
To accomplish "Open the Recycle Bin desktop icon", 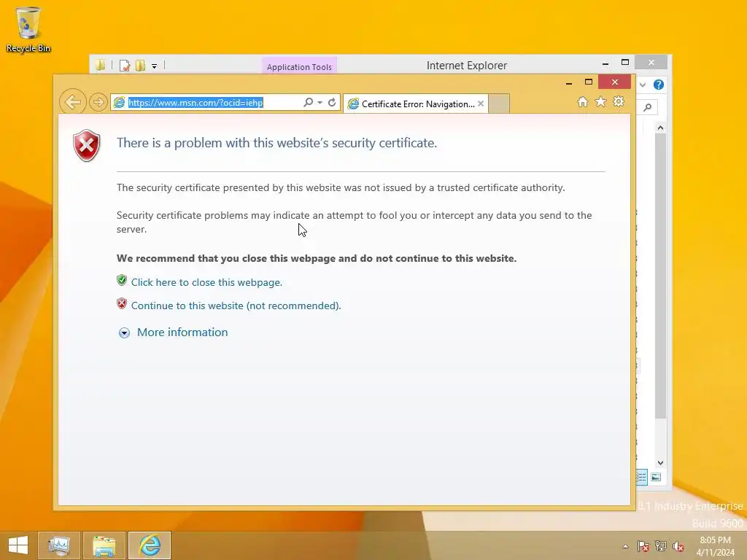I will click(x=28, y=29).
